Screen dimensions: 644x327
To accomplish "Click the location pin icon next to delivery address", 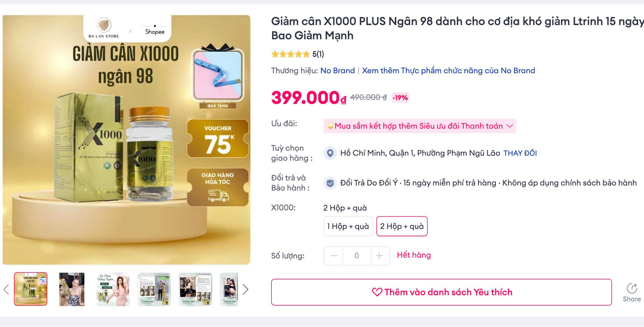I will 330,153.
